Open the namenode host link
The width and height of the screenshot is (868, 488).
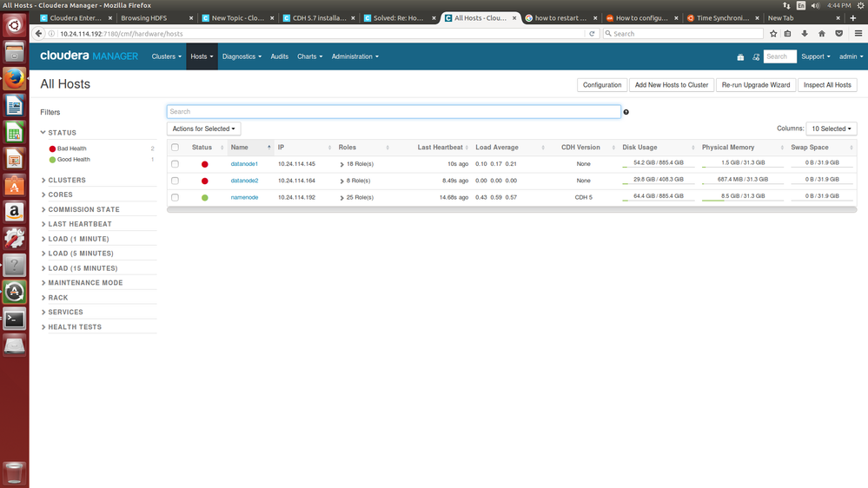(x=244, y=197)
